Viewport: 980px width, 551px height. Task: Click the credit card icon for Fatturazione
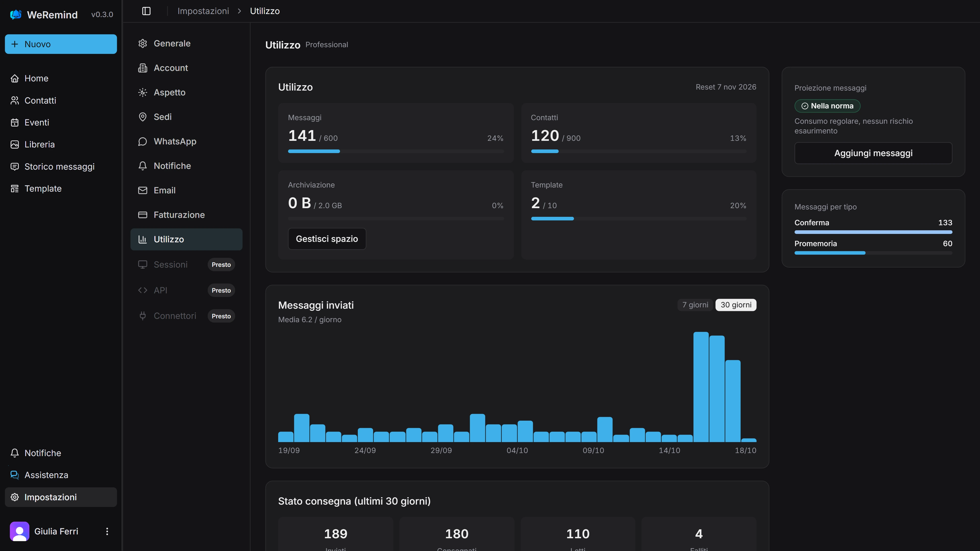pyautogui.click(x=143, y=215)
